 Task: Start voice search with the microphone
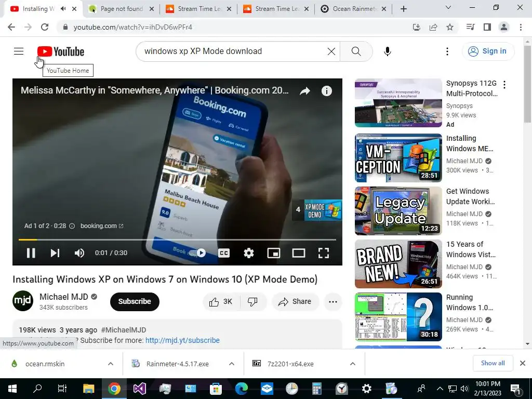387,51
